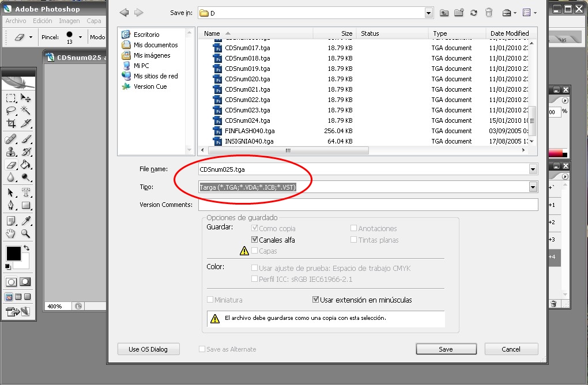The image size is (588, 385).
Task: Select the Blur tool
Action: (x=11, y=178)
